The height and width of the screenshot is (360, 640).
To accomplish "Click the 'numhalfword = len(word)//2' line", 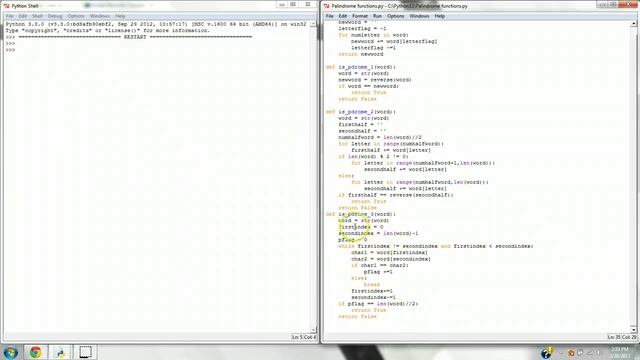I will click(x=380, y=138).
